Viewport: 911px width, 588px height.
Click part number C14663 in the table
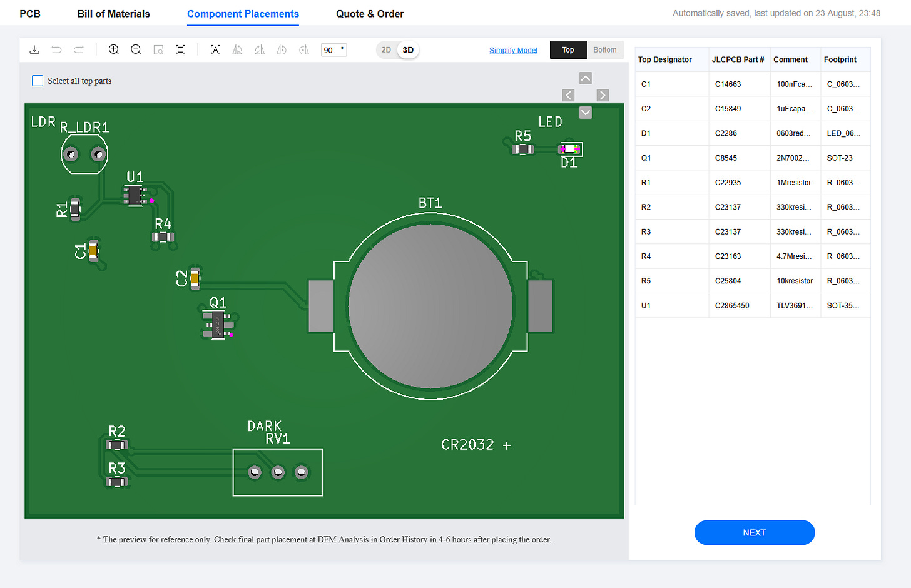(x=728, y=84)
